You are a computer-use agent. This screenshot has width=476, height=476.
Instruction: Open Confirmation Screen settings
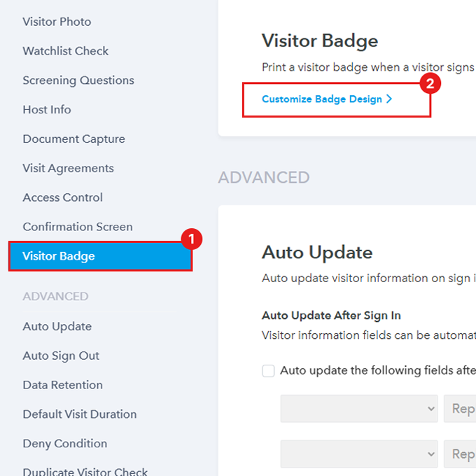click(x=78, y=227)
